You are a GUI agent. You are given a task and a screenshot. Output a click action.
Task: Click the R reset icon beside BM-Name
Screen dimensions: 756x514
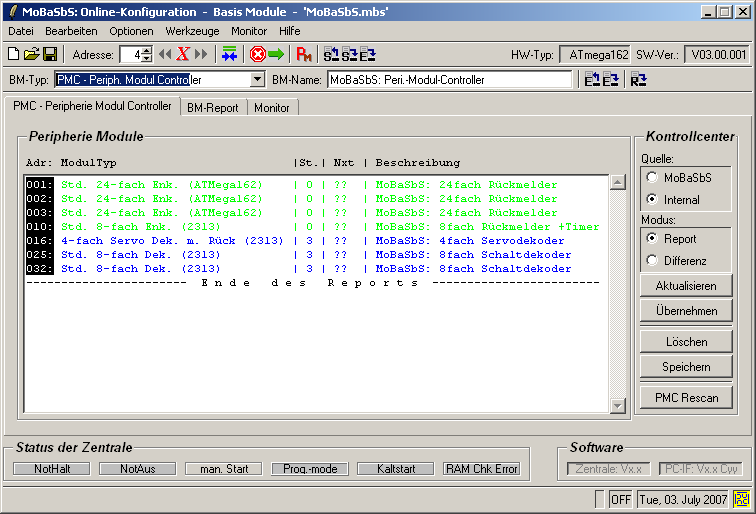pos(638,80)
